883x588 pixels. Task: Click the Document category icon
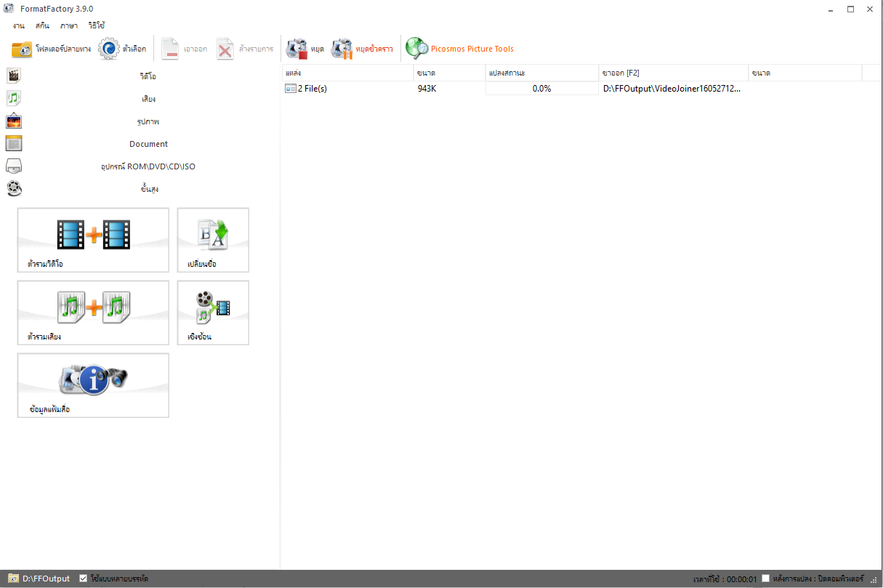coord(14,143)
